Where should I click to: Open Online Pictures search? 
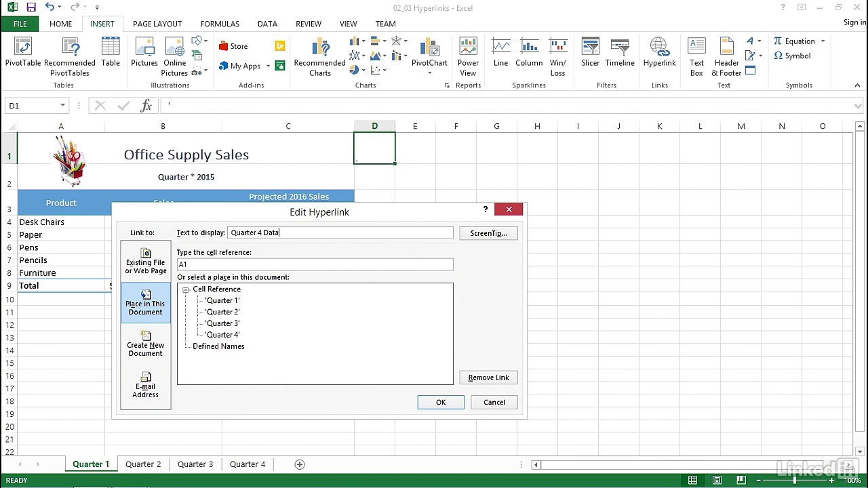[x=174, y=56]
